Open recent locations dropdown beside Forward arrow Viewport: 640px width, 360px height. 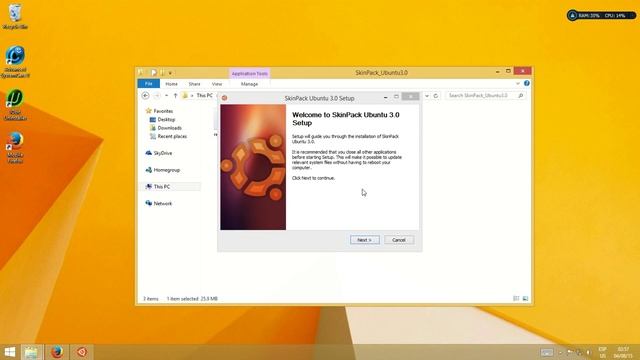(167, 96)
